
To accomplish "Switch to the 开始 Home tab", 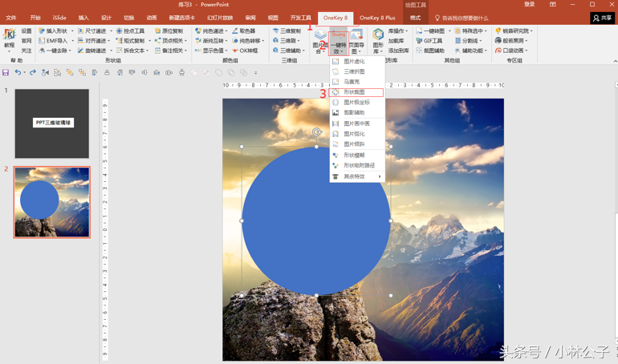I will 35,18.
